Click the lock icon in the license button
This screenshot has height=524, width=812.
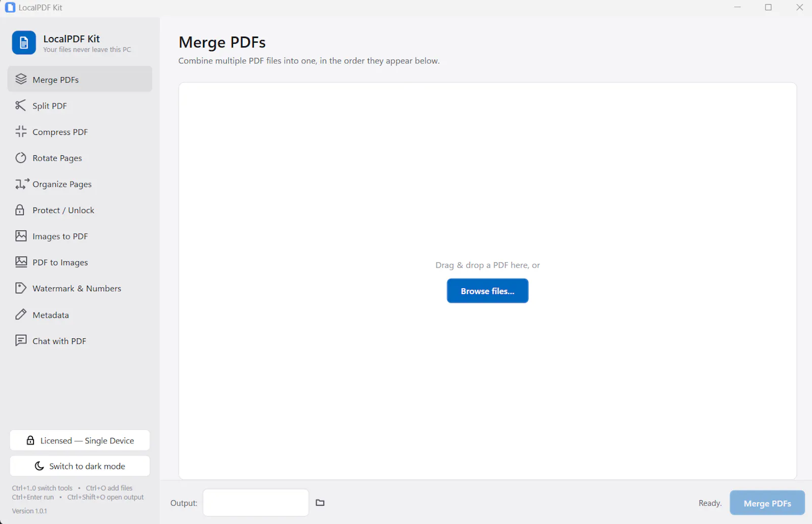[30, 440]
